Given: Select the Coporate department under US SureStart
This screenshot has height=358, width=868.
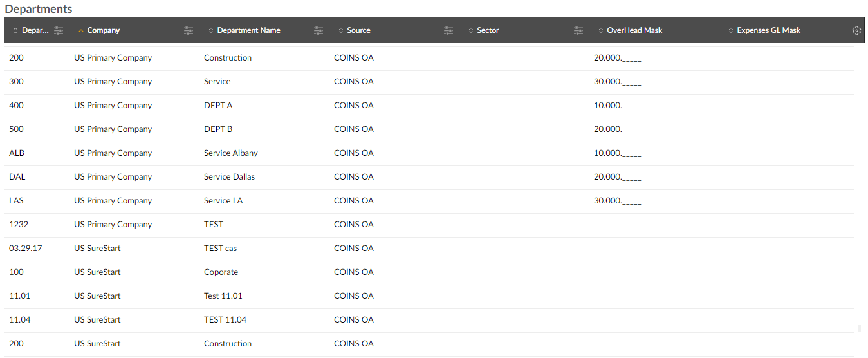Looking at the screenshot, I should (x=221, y=272).
